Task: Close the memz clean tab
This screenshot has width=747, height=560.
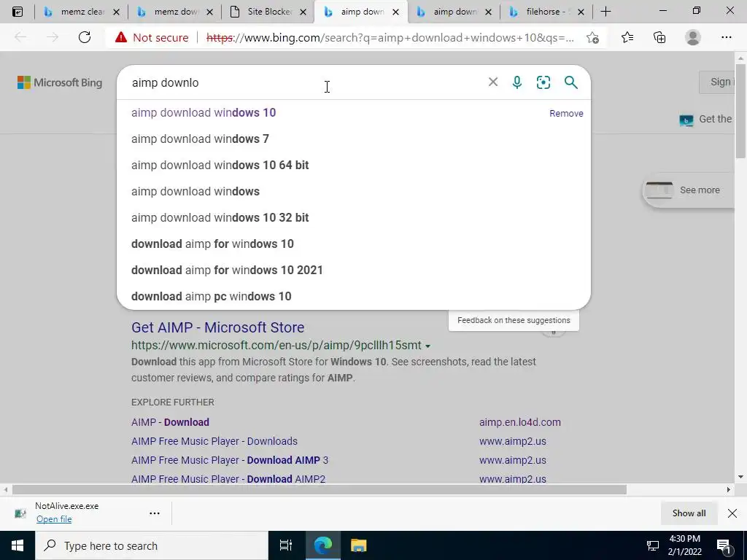Action: point(116,12)
